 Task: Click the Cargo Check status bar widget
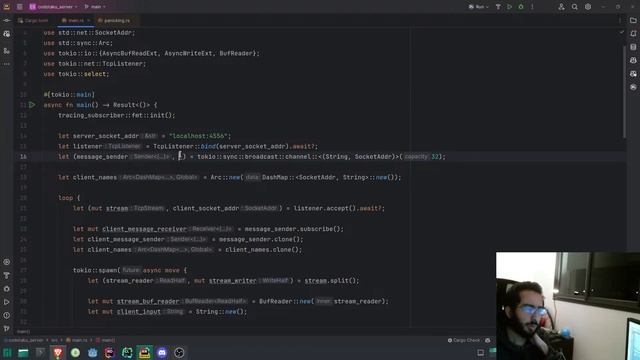(464, 340)
